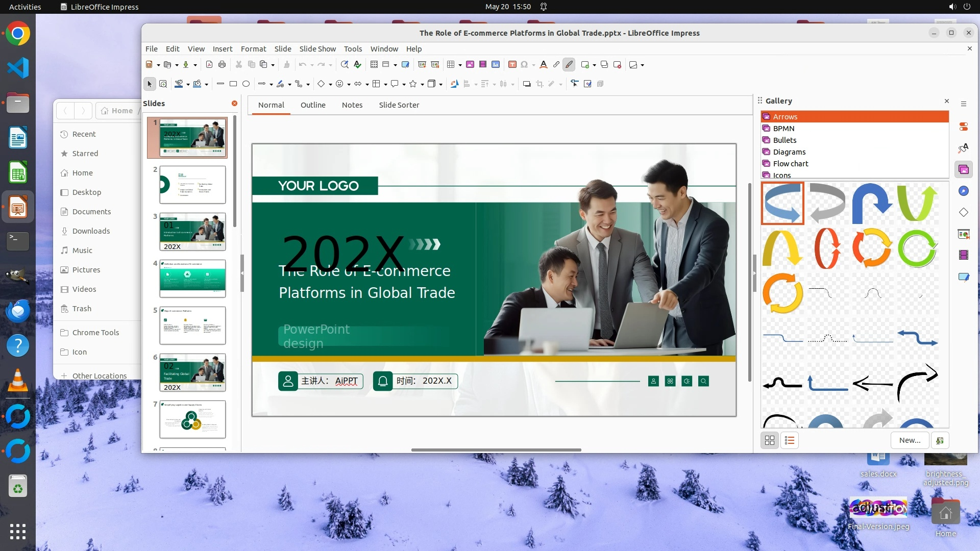Viewport: 980px width, 551px height.
Task: Open the Paste options dropdown arrow
Action: click(273, 65)
